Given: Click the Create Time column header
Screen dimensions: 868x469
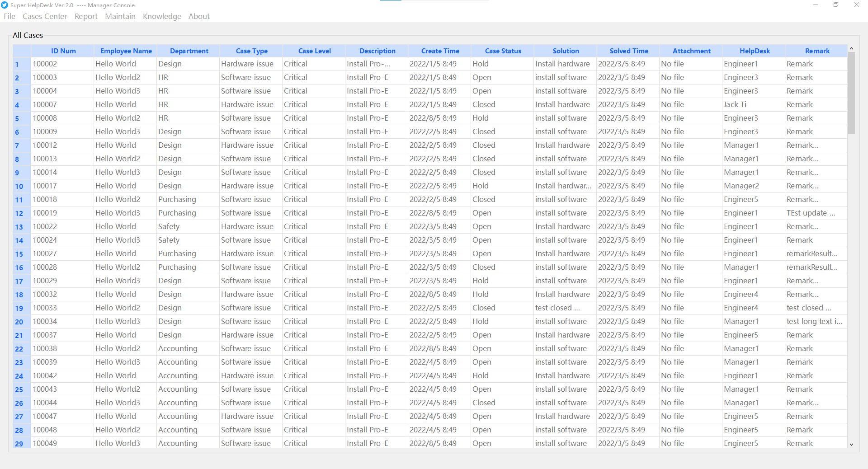Looking at the screenshot, I should 440,51.
